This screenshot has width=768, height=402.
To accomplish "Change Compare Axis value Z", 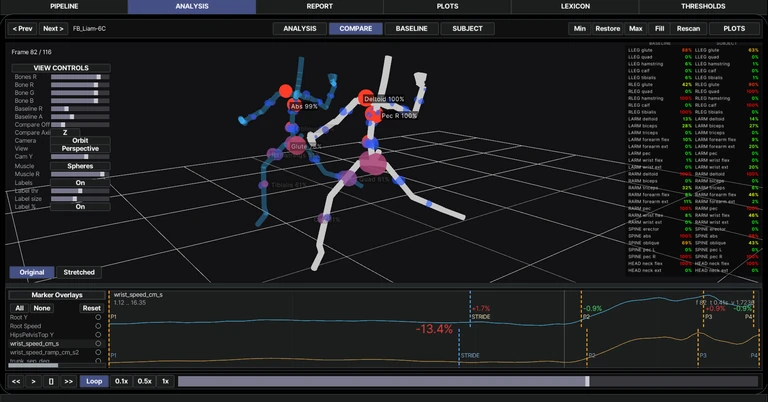I will click(x=65, y=133).
